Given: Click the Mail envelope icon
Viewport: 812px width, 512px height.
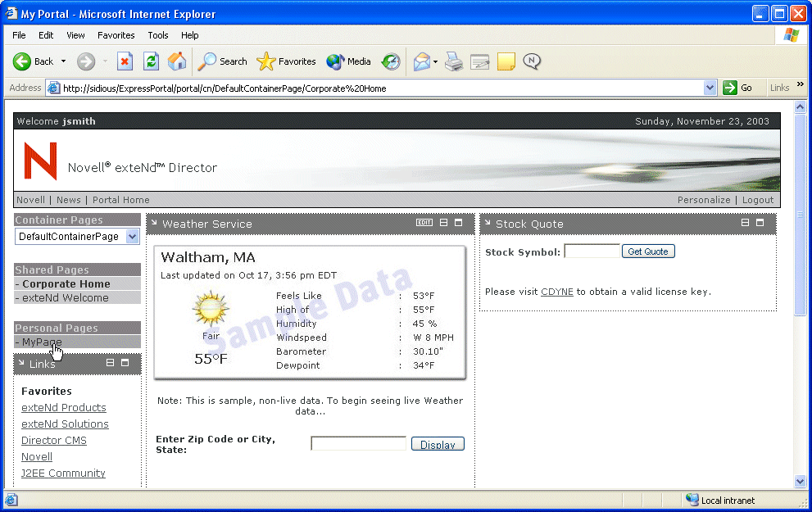Looking at the screenshot, I should point(422,61).
